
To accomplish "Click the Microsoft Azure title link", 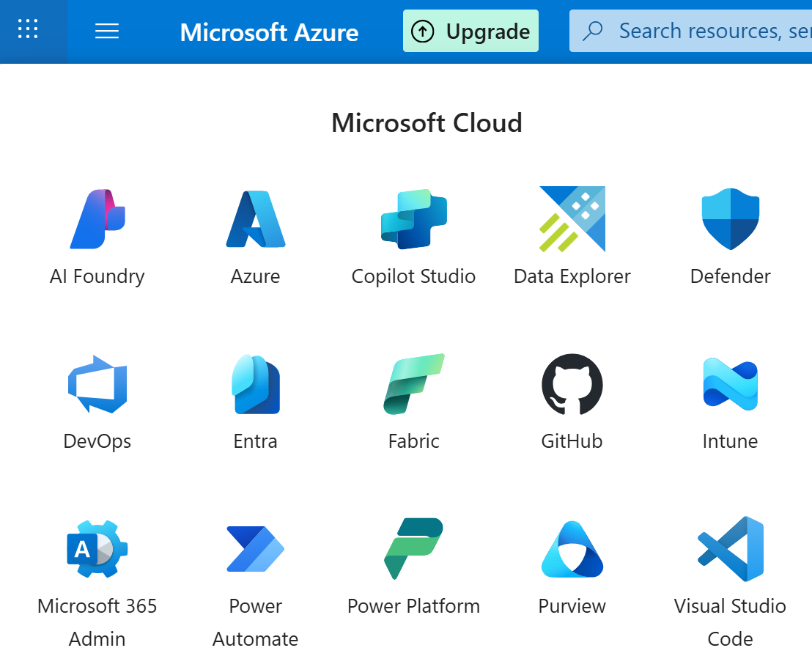I will 269,32.
